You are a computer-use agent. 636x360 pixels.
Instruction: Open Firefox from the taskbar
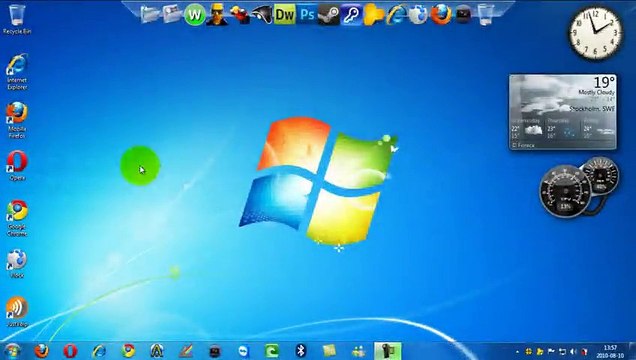point(41,351)
